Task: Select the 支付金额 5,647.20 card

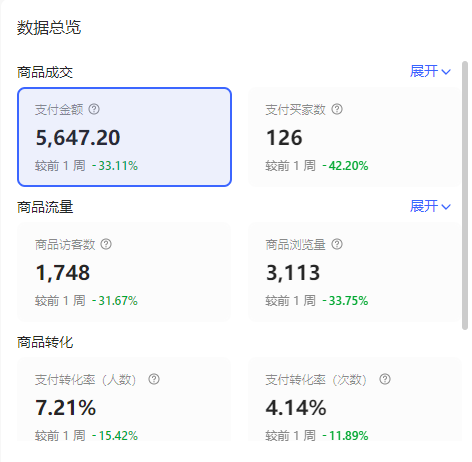Action: click(124, 137)
